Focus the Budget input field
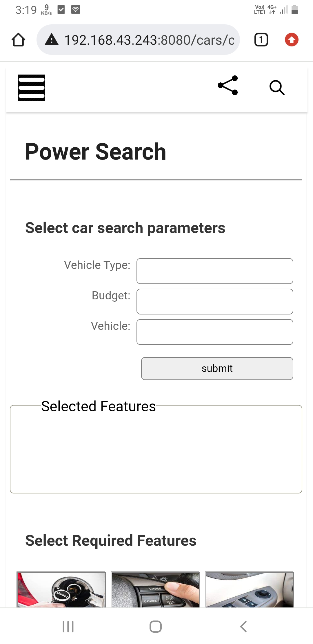Image resolution: width=313 pixels, height=644 pixels. (x=215, y=301)
